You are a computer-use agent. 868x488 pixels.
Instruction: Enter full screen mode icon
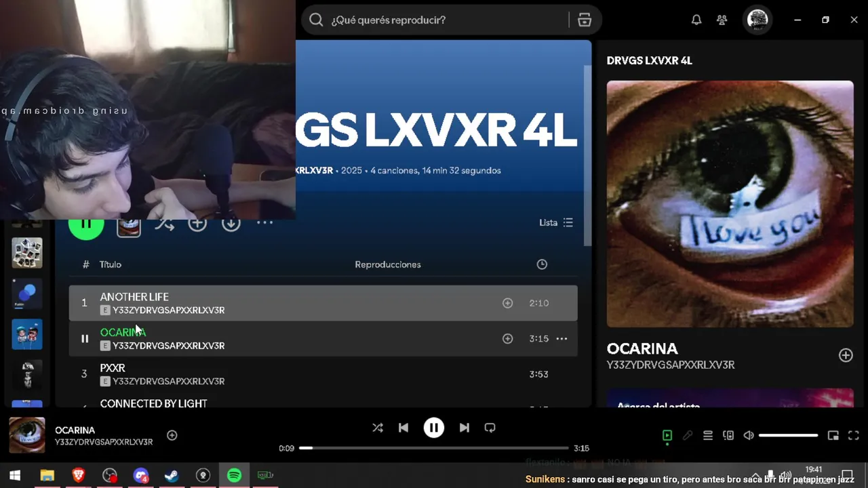[854, 435]
